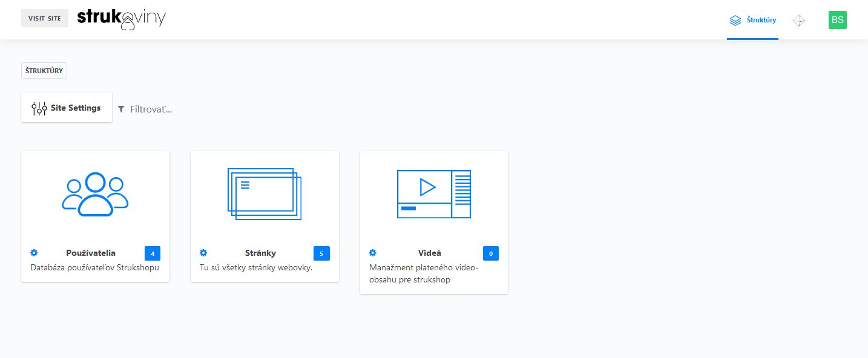Focus the Filtrovať filter field

point(151,109)
